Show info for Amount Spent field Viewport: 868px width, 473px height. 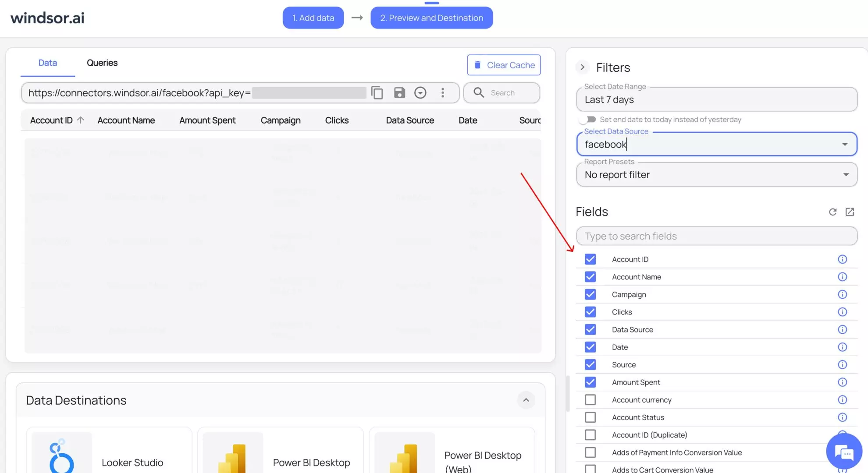coord(842,382)
